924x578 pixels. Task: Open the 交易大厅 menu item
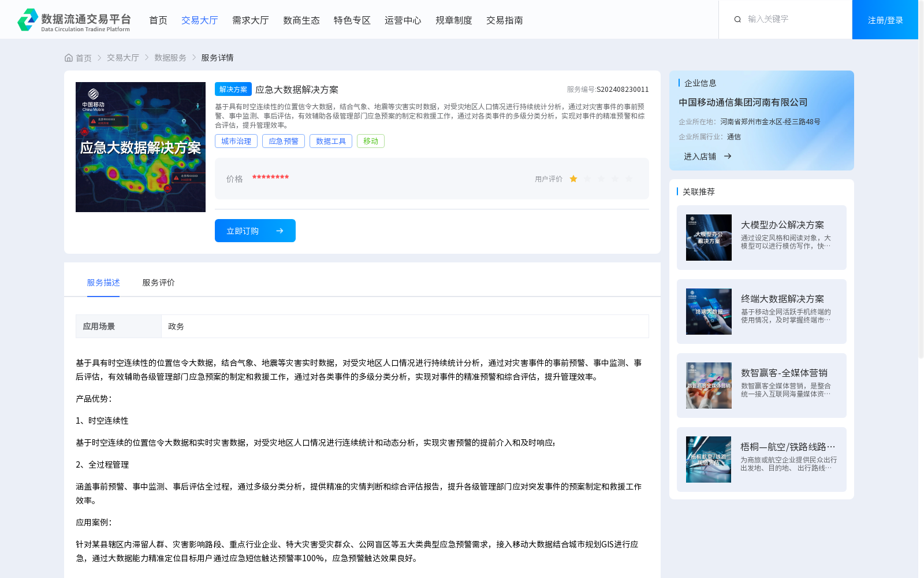tap(200, 20)
